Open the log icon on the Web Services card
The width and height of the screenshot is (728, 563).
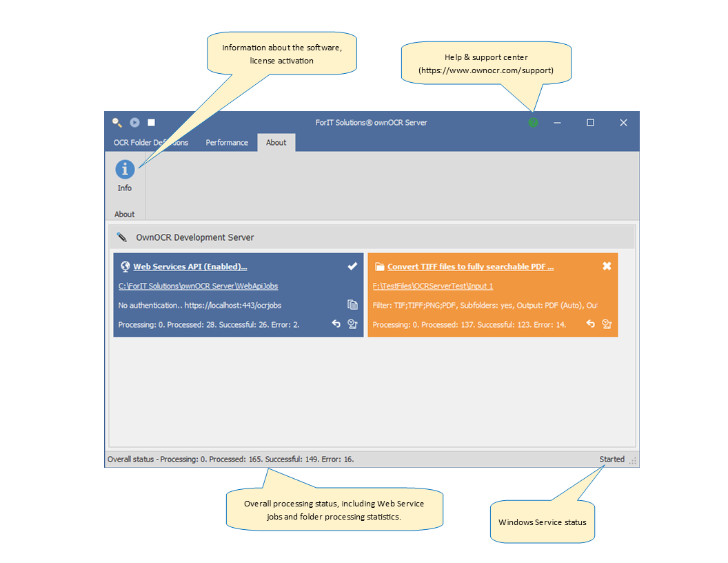352,324
